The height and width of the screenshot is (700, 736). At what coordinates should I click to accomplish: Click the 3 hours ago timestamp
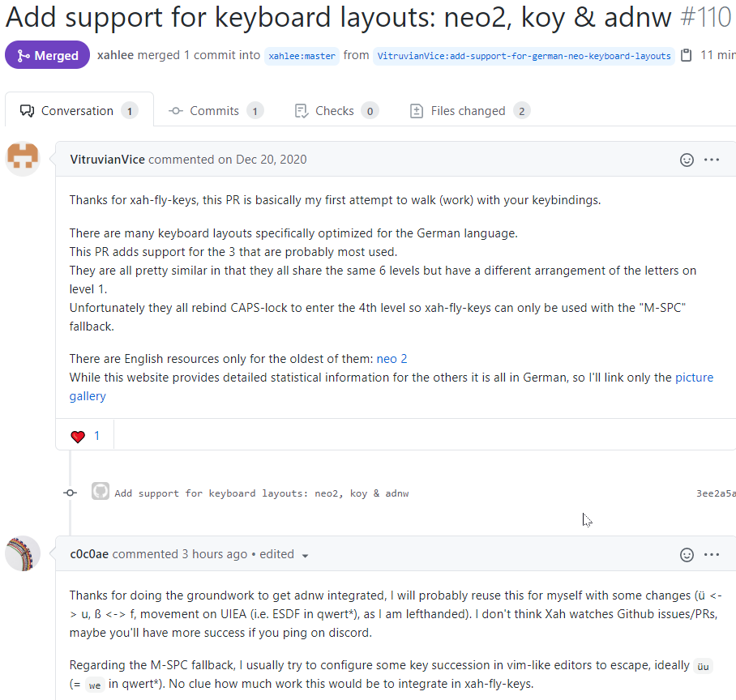[215, 554]
